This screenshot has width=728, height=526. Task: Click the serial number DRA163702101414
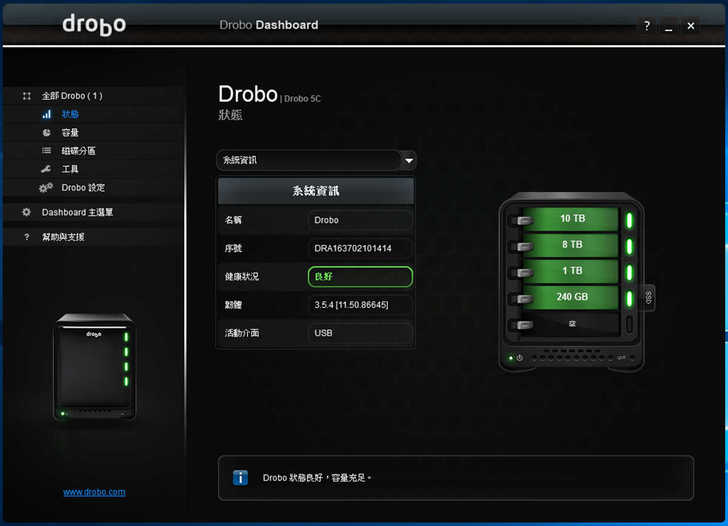(353, 248)
